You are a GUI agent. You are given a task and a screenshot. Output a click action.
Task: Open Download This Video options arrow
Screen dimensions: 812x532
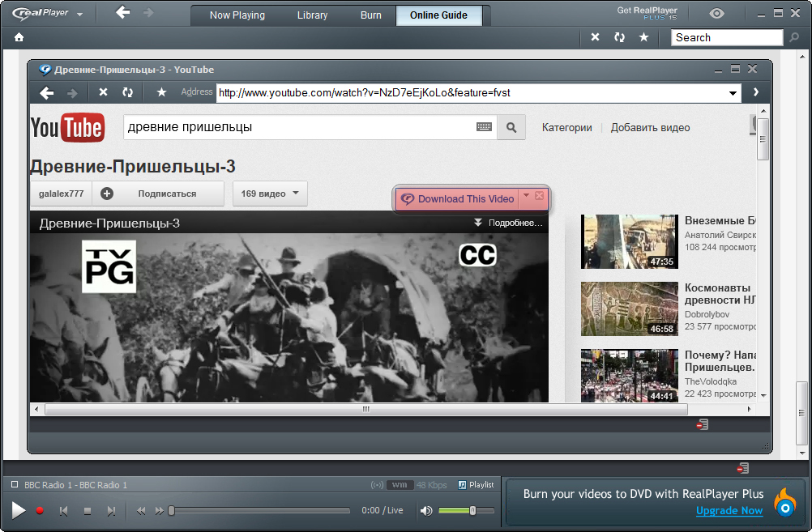coord(526,195)
